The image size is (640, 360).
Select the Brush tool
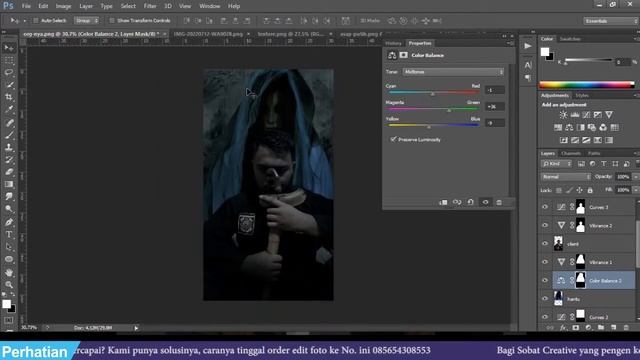pos(9,135)
